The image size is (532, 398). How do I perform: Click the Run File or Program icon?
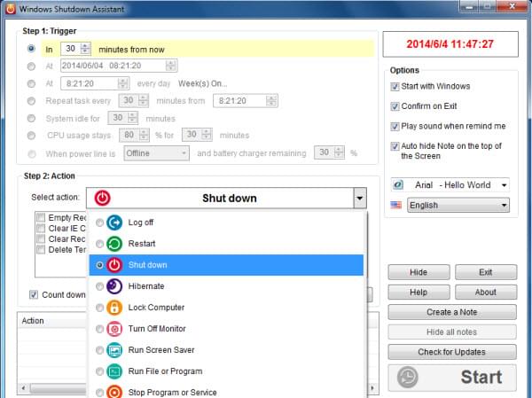pyautogui.click(x=114, y=371)
